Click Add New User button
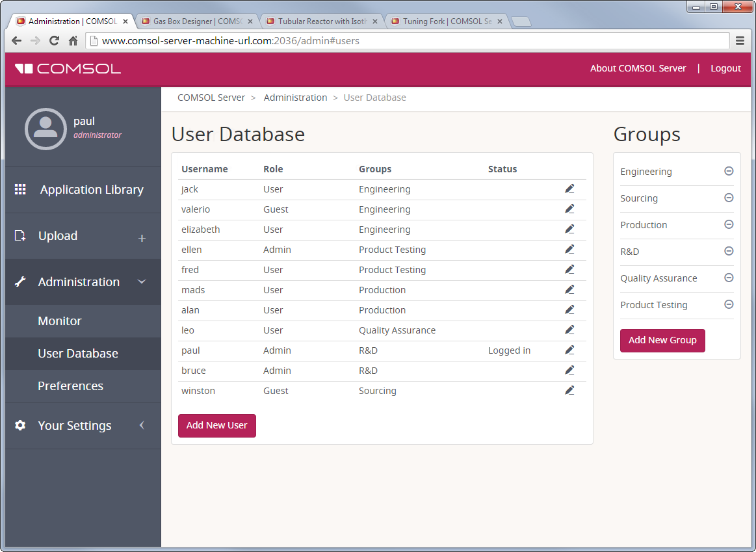Viewport: 756px width, 552px height. 217,426
